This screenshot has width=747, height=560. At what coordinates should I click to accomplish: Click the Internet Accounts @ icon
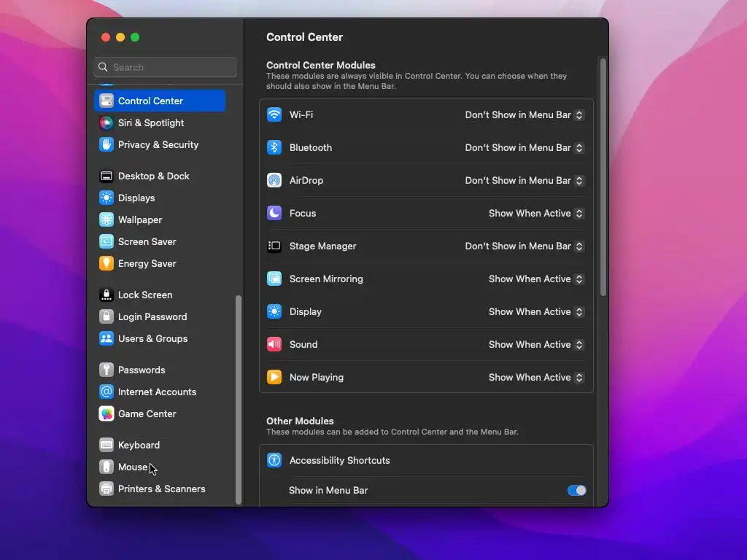pos(107,392)
